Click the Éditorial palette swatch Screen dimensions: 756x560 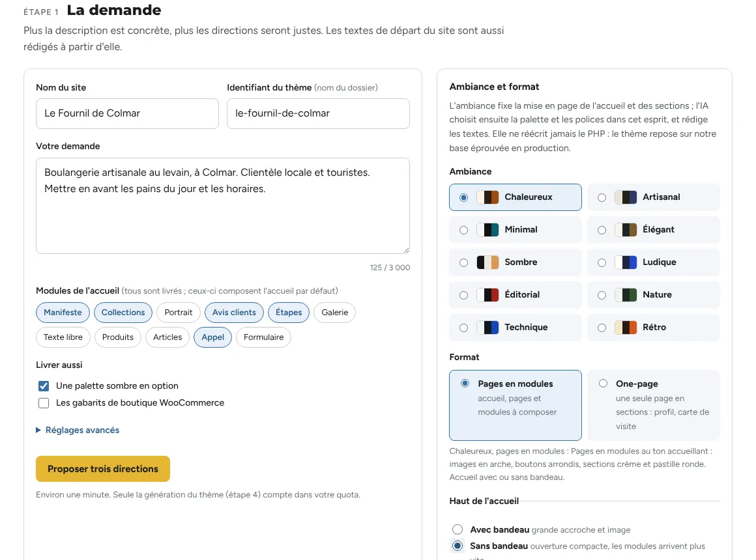(x=487, y=295)
